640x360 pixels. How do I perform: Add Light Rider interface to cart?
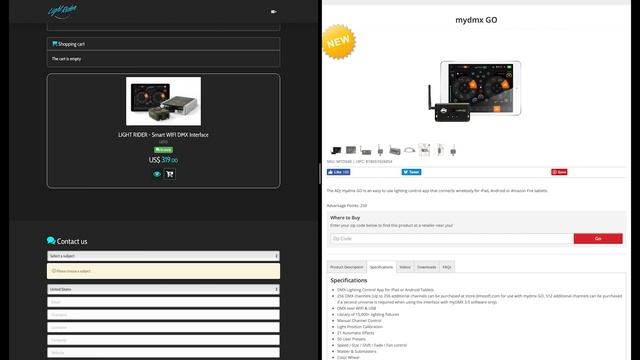coord(170,174)
